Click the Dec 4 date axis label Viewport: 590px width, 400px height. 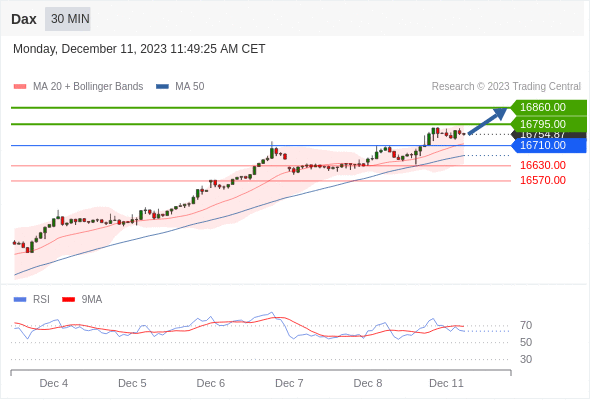coord(54,383)
